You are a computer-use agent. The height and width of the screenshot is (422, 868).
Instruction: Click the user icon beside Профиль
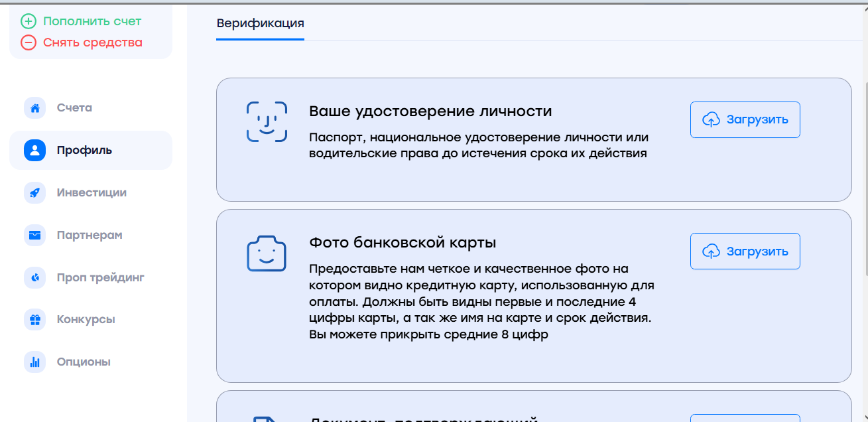point(34,151)
